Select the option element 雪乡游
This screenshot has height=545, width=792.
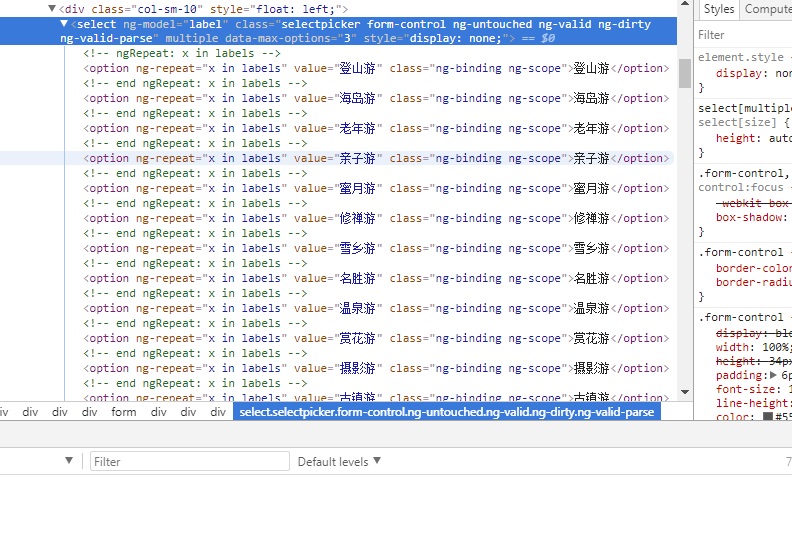[x=376, y=248]
